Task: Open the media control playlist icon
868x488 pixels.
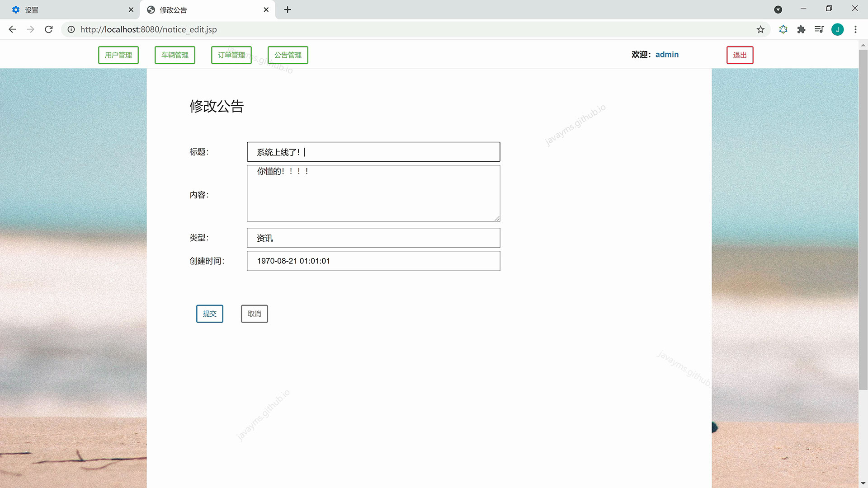Action: tap(819, 29)
